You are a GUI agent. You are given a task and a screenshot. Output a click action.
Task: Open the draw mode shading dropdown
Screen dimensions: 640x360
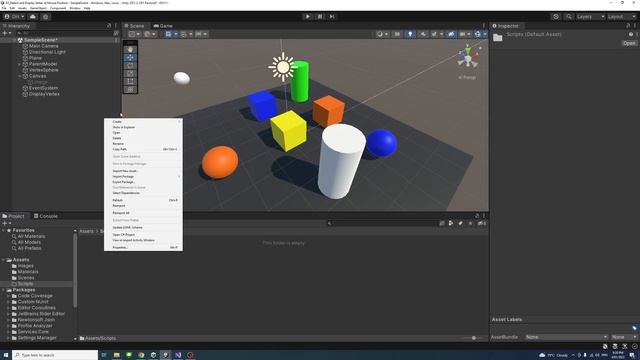click(382, 34)
